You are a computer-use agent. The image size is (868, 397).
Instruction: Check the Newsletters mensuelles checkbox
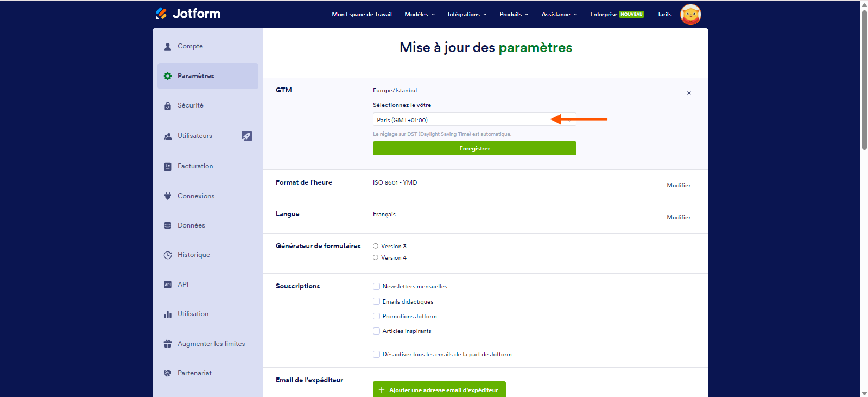pyautogui.click(x=376, y=286)
